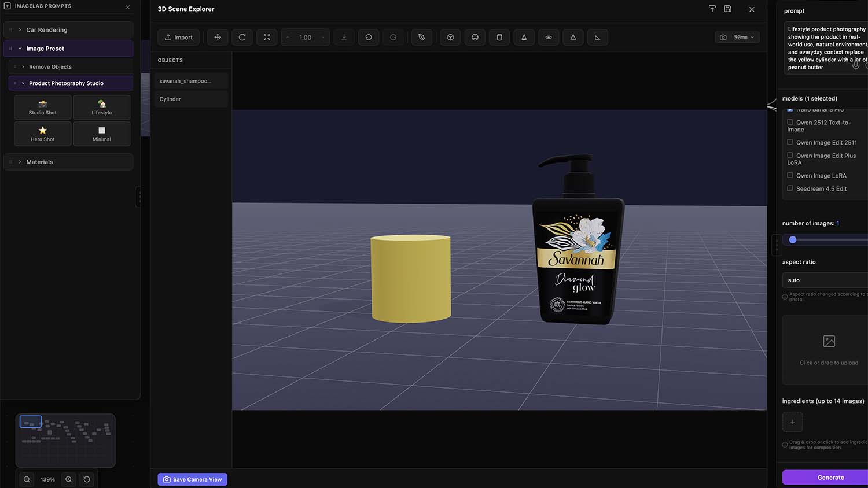
Task: Enable the Qwen Image Edit 2511 model
Action: coord(790,142)
